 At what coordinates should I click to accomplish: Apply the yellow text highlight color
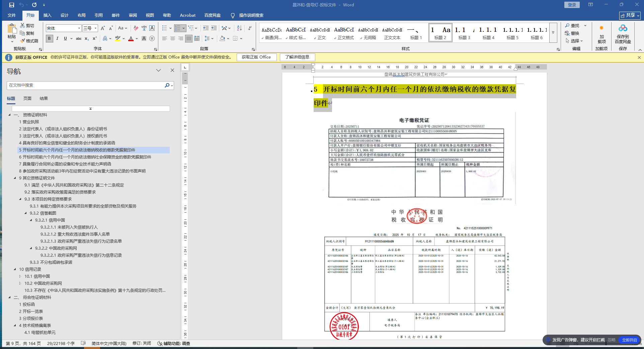(118, 38)
